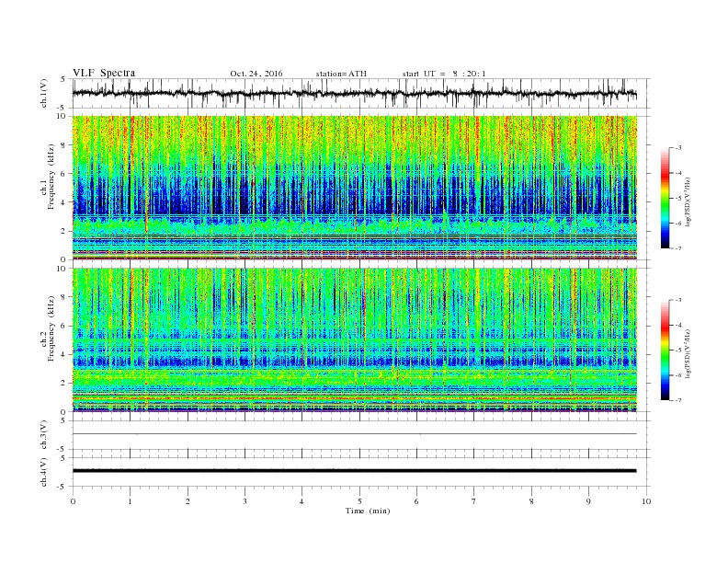Click time axis tick label "6"
728x563 pixels.
tap(416, 501)
